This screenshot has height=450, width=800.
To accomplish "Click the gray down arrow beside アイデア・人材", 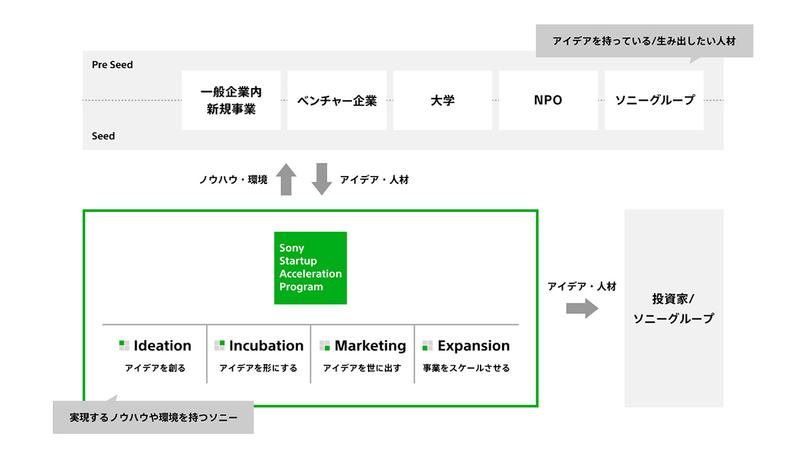I will click(x=321, y=179).
